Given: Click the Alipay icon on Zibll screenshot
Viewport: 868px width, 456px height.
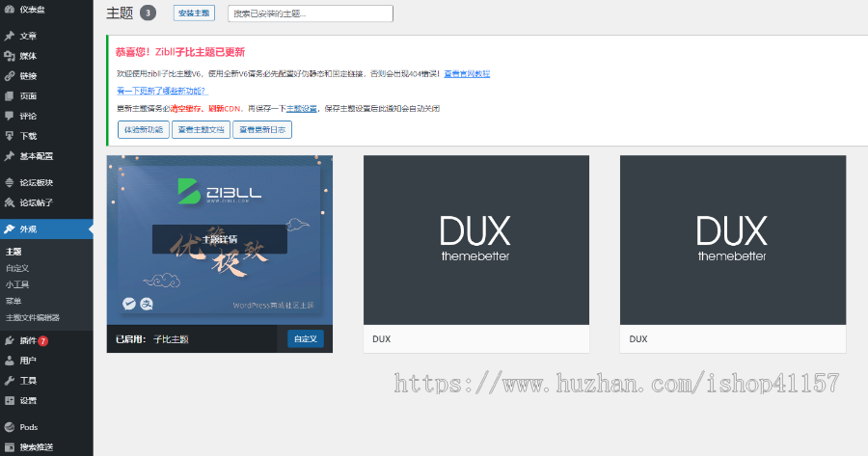Looking at the screenshot, I should (147, 304).
